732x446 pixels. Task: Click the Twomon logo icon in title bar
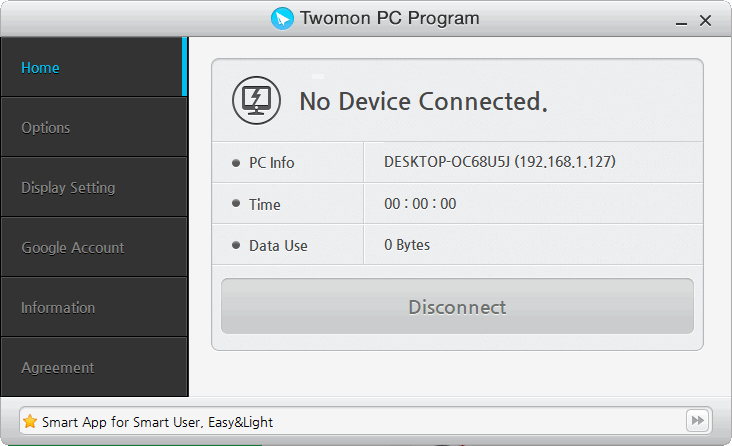click(282, 19)
